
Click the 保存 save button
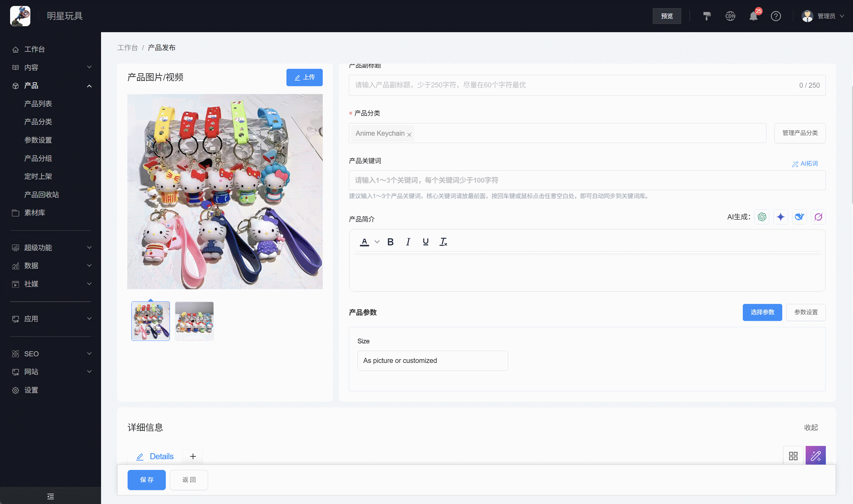tap(147, 480)
